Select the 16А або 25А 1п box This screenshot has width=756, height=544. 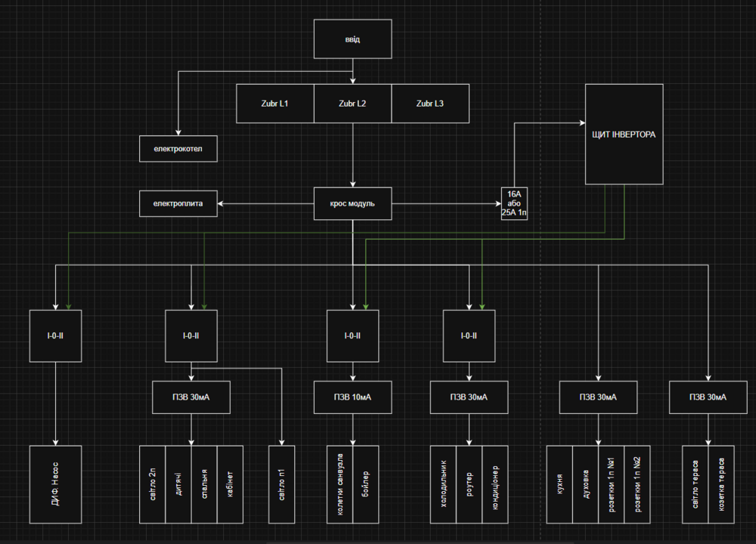[514, 203]
